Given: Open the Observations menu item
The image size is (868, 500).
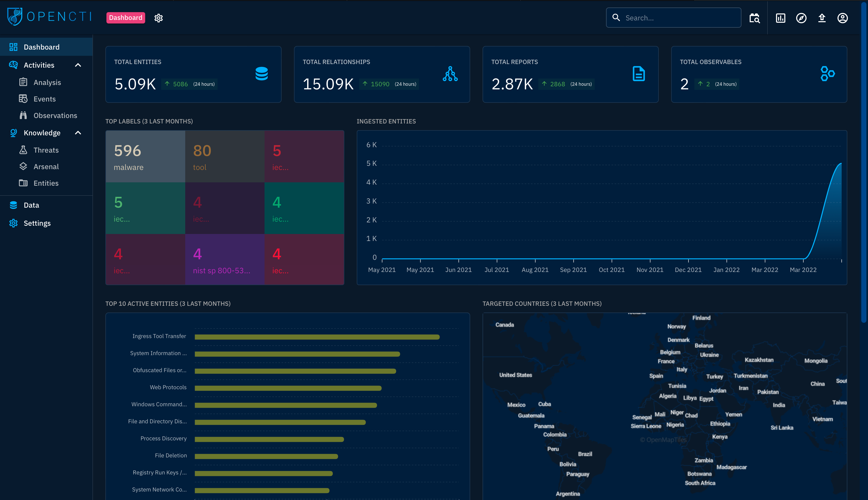Looking at the screenshot, I should coord(55,115).
